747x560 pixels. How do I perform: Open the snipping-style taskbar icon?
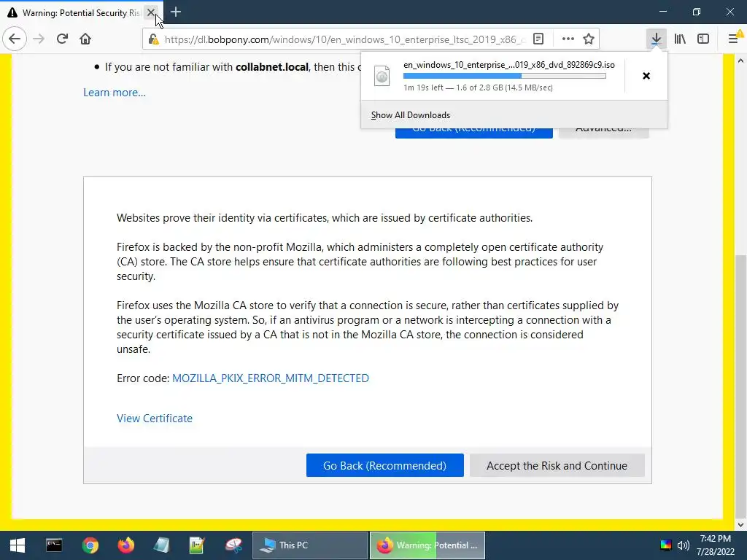pyautogui.click(x=233, y=545)
